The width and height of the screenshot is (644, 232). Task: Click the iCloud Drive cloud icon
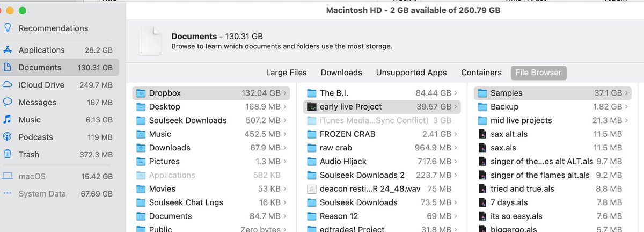pyautogui.click(x=8, y=85)
